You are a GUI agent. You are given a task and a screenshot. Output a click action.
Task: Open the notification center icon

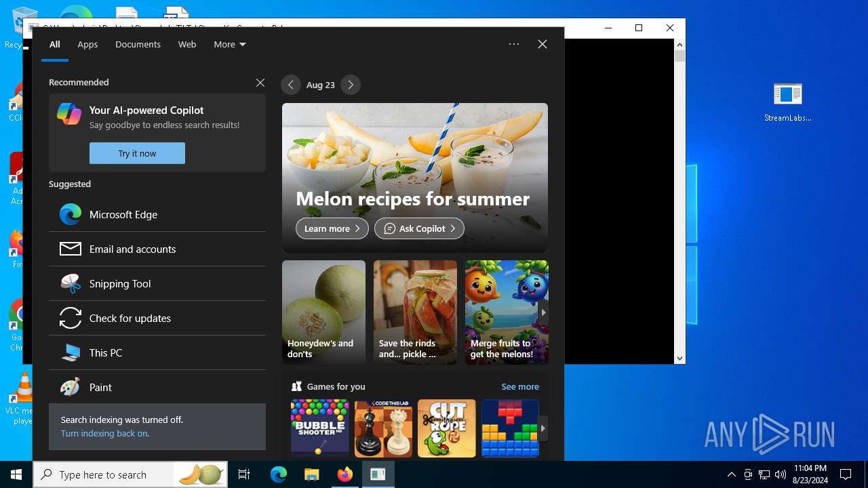846,474
